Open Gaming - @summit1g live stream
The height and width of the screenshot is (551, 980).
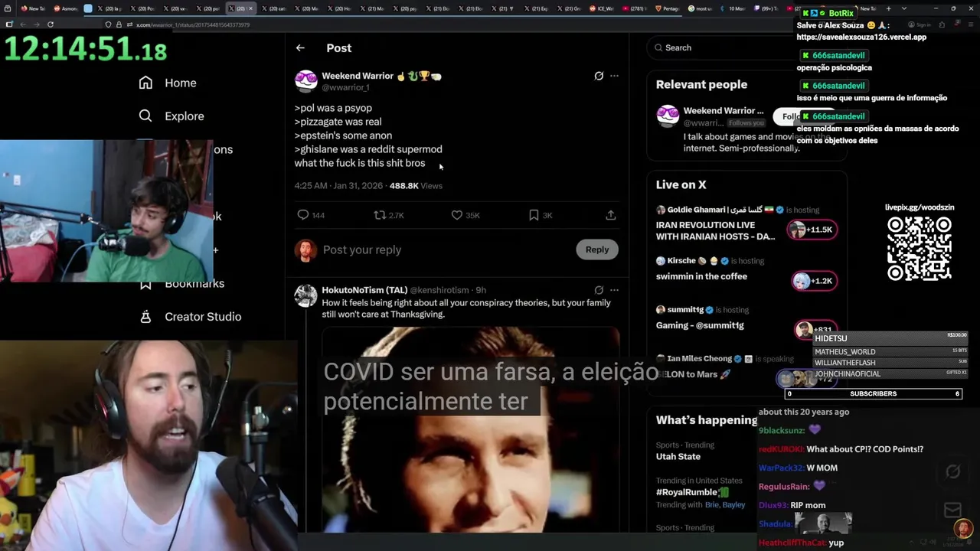point(700,325)
